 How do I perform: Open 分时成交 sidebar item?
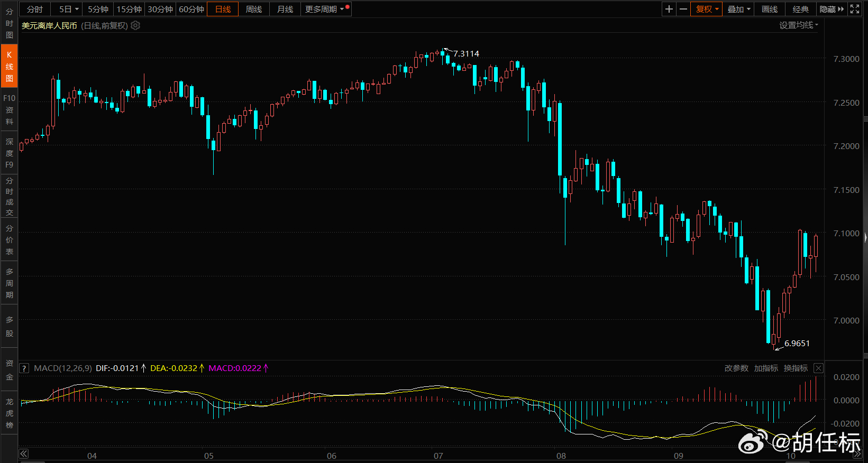coord(9,197)
